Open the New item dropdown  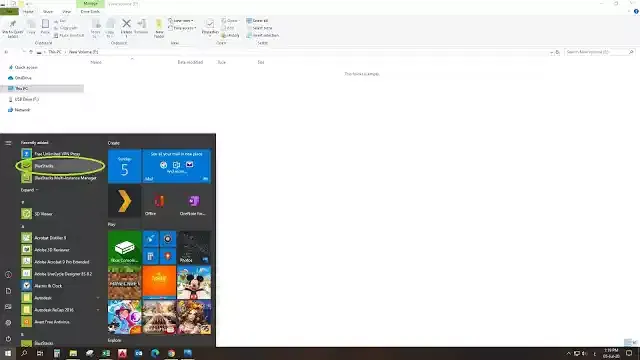tap(181, 20)
